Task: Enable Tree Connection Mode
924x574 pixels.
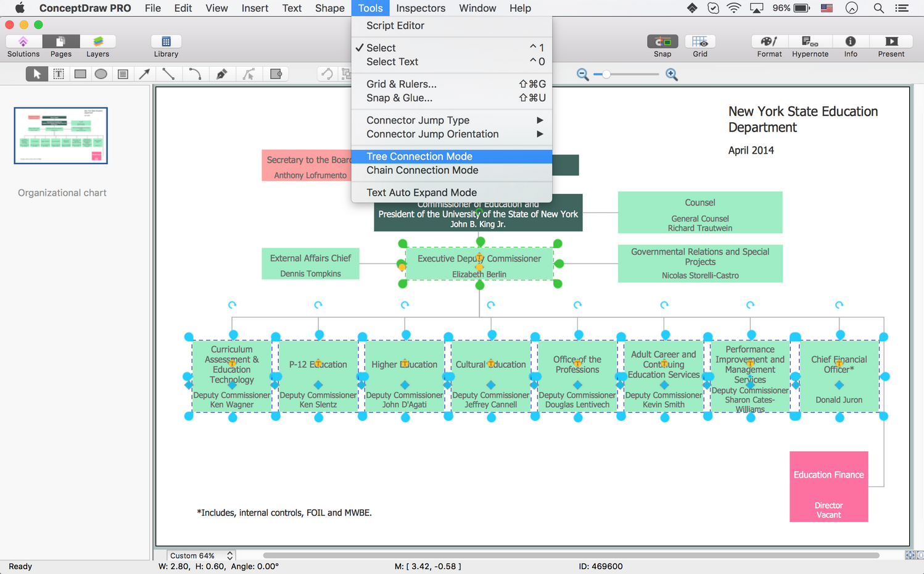Action: 452,156
